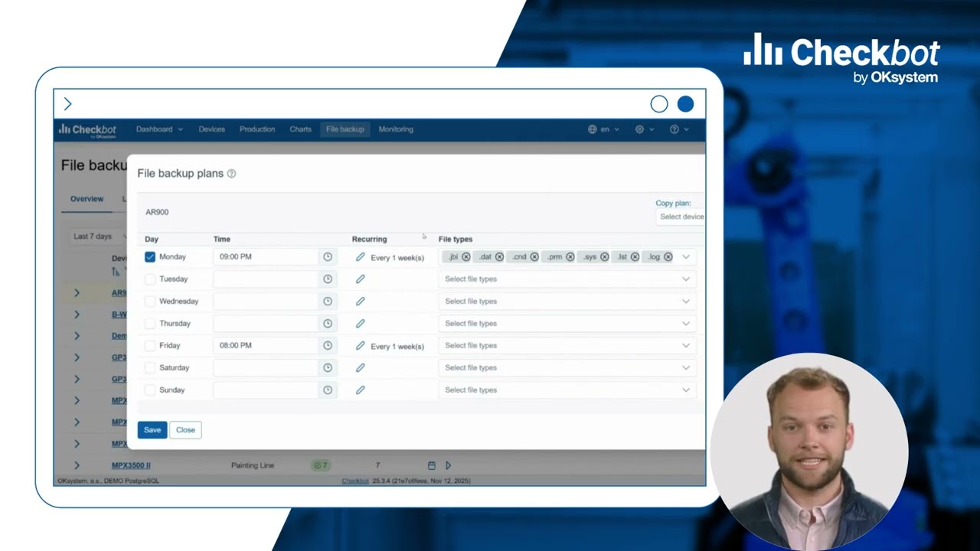Open the Last 7 days range dropdown
The height and width of the screenshot is (551, 980).
pos(98,236)
